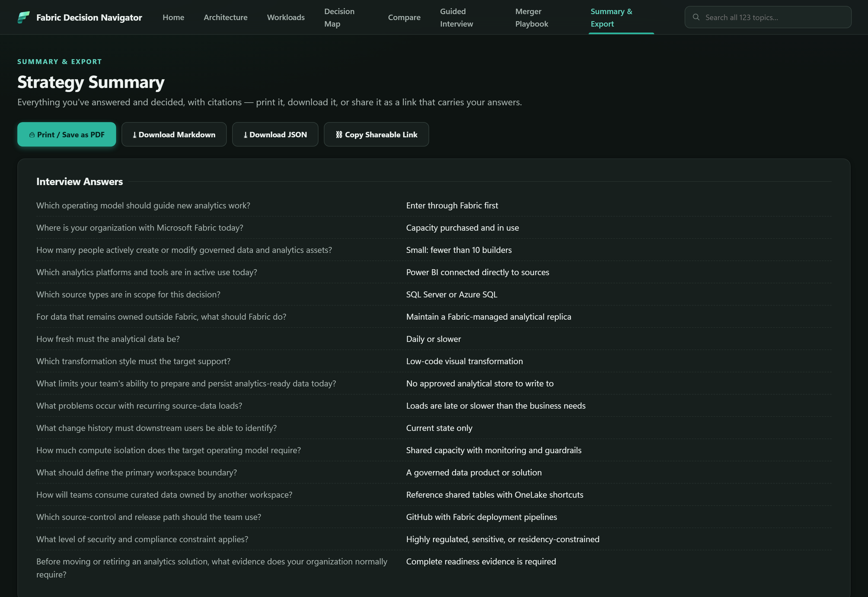The image size is (868, 597).
Task: Click 'A governed data product or solution'
Action: tap(474, 472)
